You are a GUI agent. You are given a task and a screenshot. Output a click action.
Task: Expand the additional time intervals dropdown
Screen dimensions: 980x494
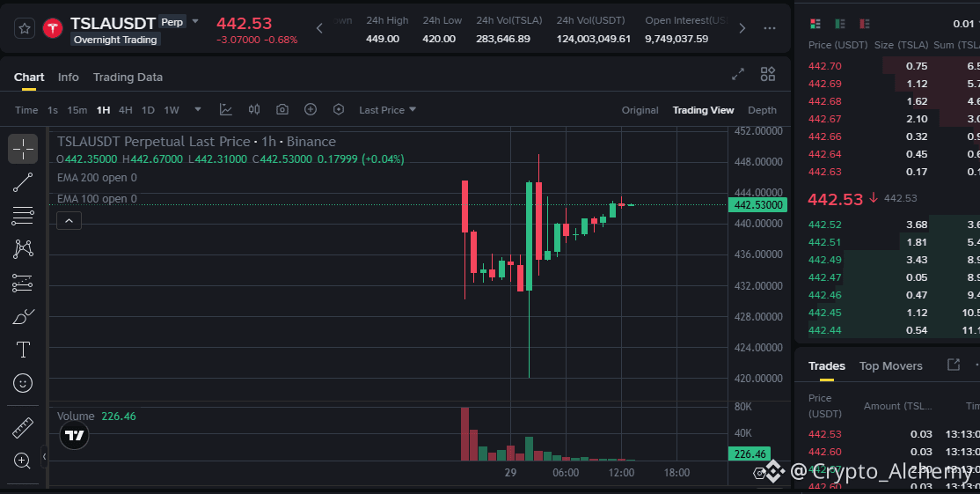198,109
